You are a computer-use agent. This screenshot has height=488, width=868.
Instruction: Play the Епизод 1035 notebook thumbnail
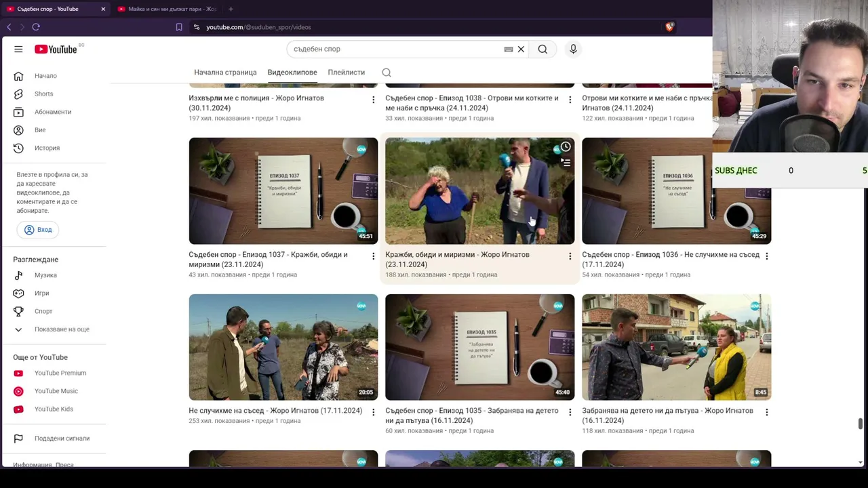tap(479, 347)
